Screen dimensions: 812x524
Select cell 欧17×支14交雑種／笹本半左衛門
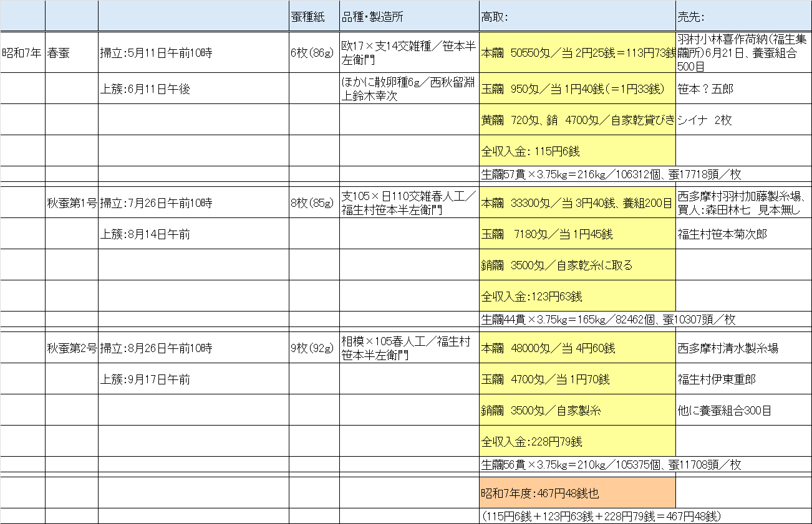409,52
